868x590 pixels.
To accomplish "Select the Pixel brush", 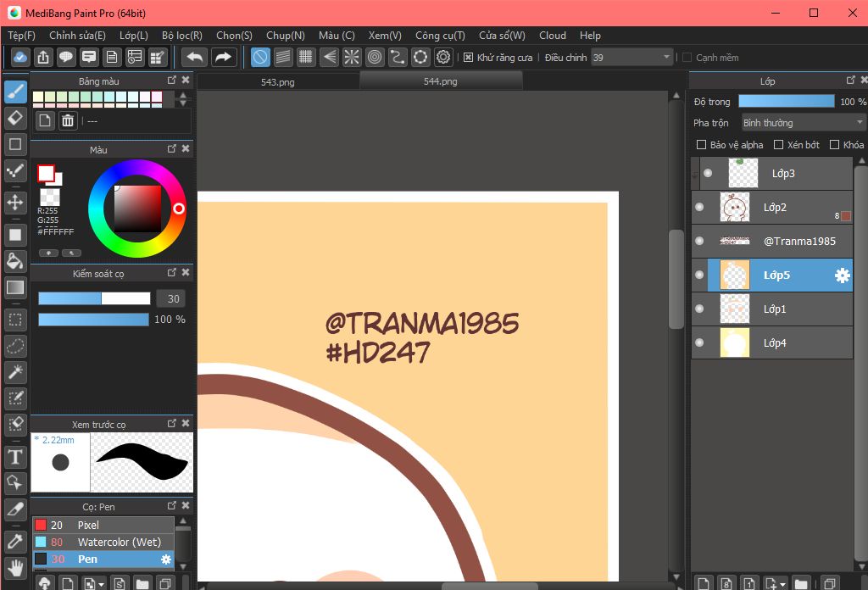I will [x=103, y=525].
